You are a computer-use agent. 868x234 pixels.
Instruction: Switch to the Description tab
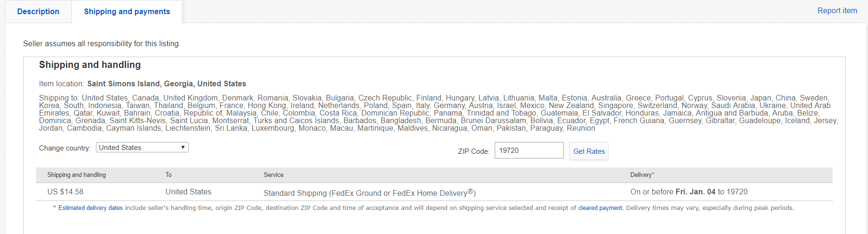tap(38, 11)
